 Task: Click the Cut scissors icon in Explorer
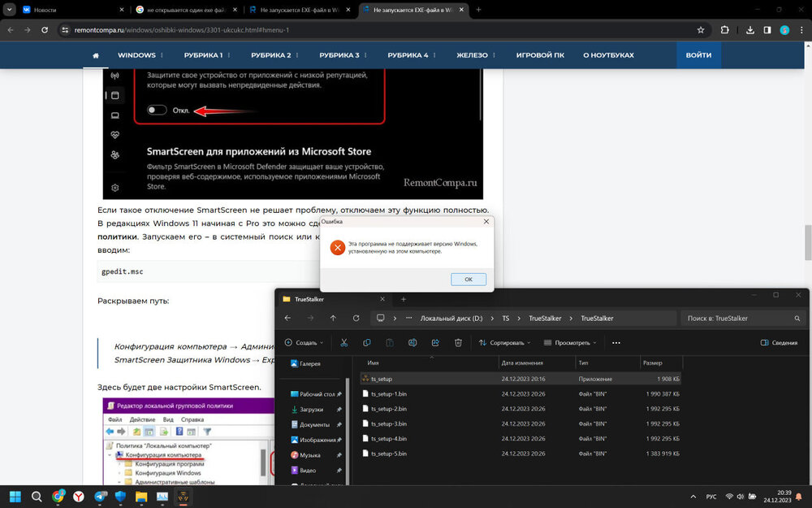pos(344,343)
